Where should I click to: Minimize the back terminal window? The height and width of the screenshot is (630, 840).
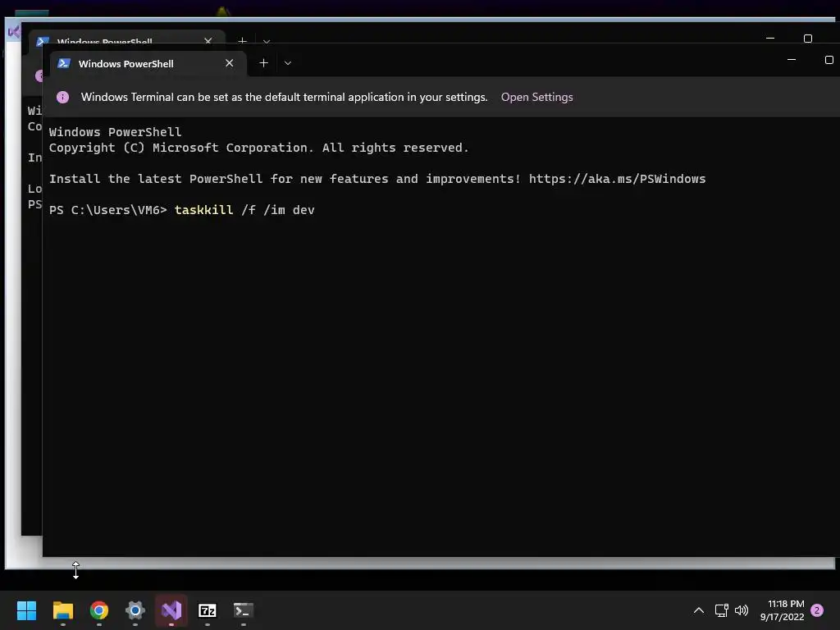770,39
